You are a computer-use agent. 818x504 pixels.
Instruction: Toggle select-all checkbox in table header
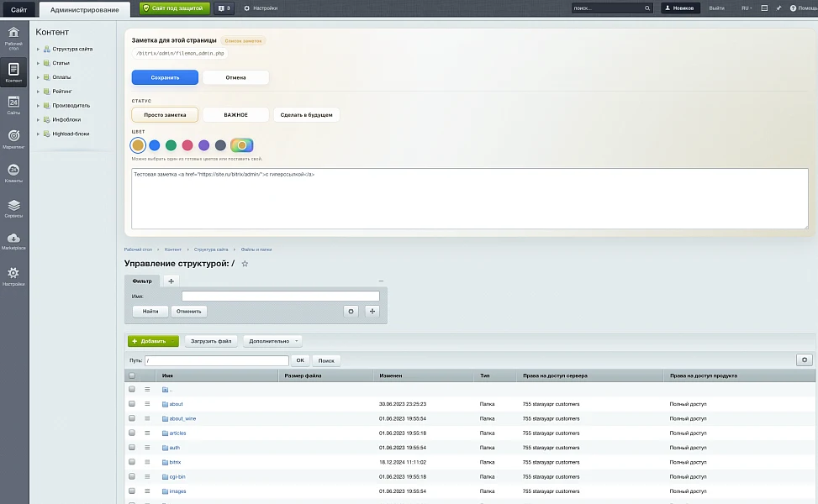click(132, 375)
